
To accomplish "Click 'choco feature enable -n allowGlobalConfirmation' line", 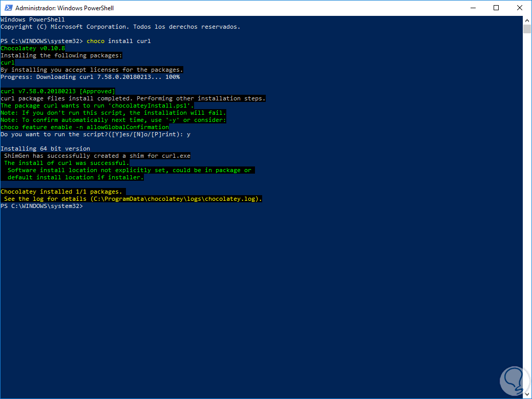I will click(85, 127).
